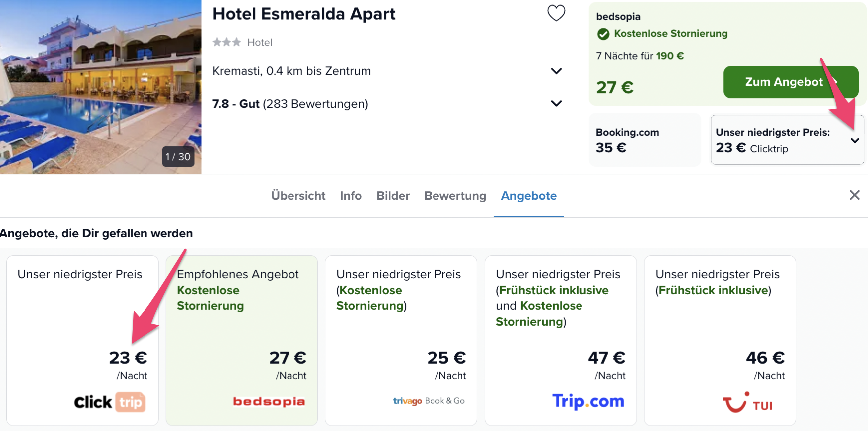Viewport: 868px width, 431px height.
Task: Select the Booking.com 35 € offer
Action: tap(645, 140)
